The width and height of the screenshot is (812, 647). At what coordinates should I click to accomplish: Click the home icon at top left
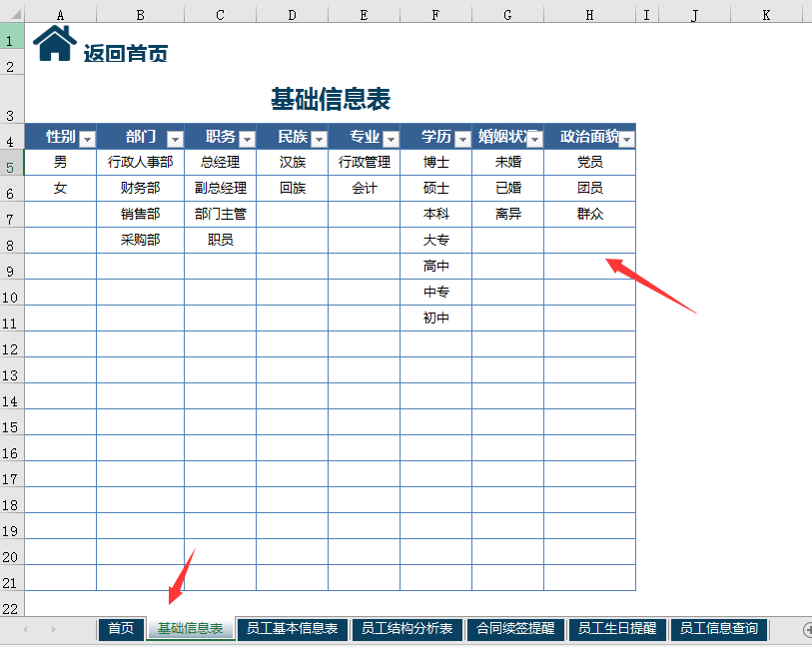pos(53,42)
